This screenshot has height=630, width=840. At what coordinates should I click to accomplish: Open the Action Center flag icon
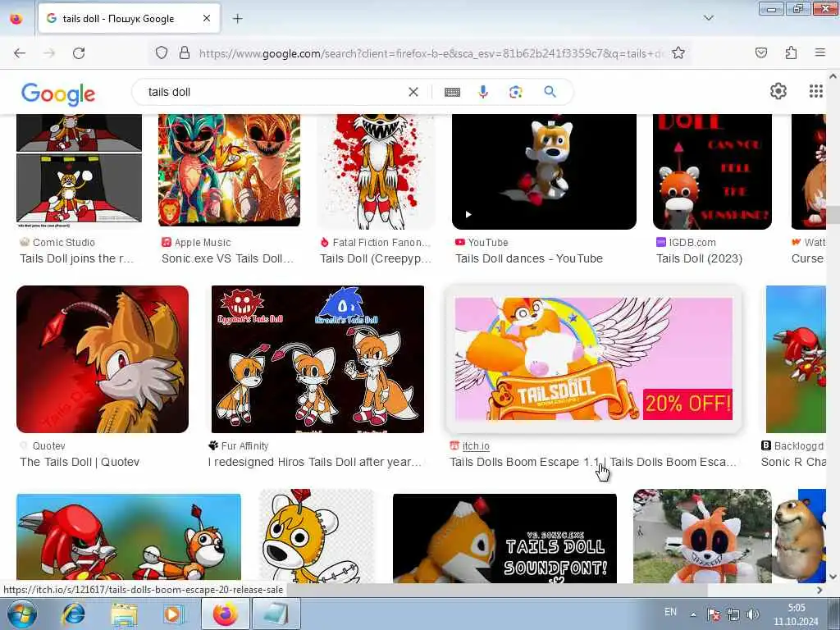coord(714,614)
